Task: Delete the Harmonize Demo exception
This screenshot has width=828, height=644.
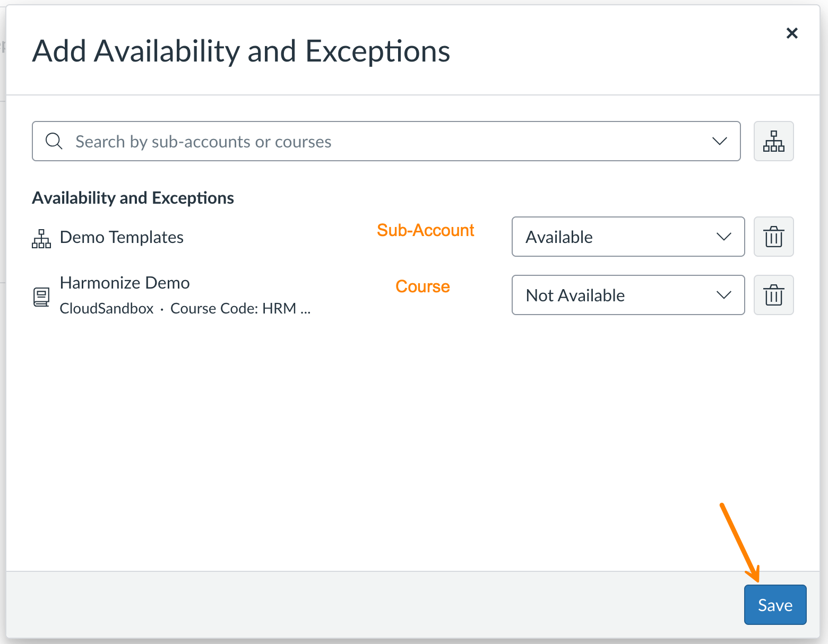Action: [x=774, y=295]
